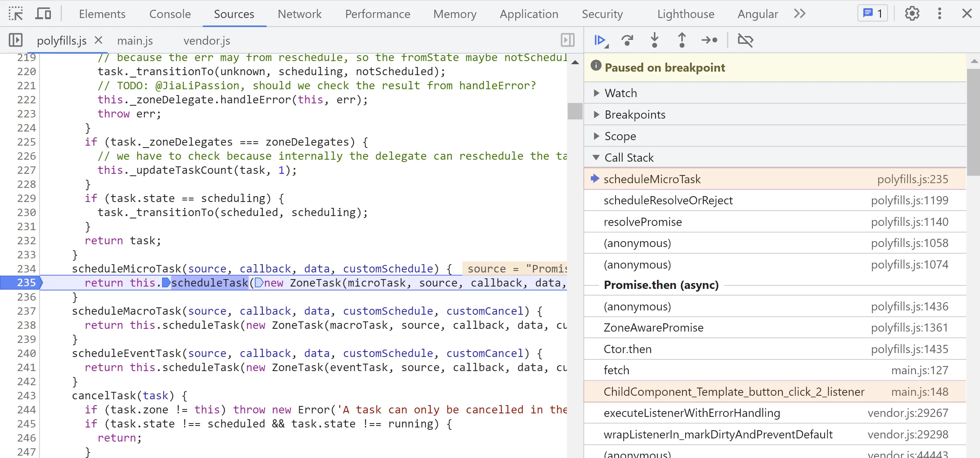Close the polyfills.js file tab

tap(98, 40)
